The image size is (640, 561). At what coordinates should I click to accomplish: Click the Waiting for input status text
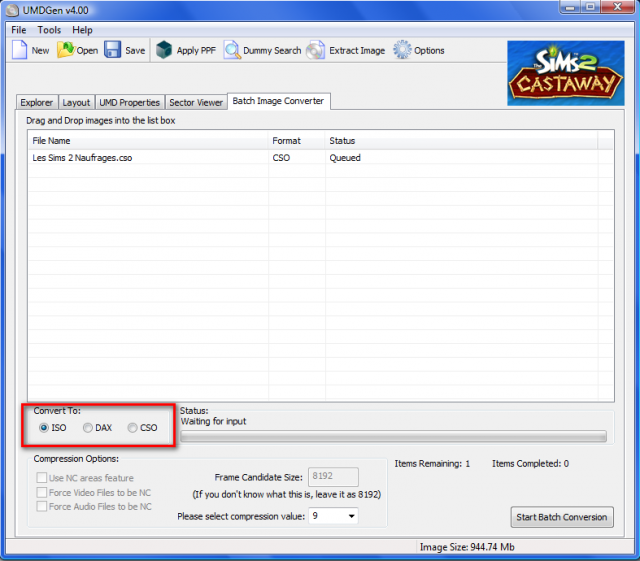coord(213,421)
